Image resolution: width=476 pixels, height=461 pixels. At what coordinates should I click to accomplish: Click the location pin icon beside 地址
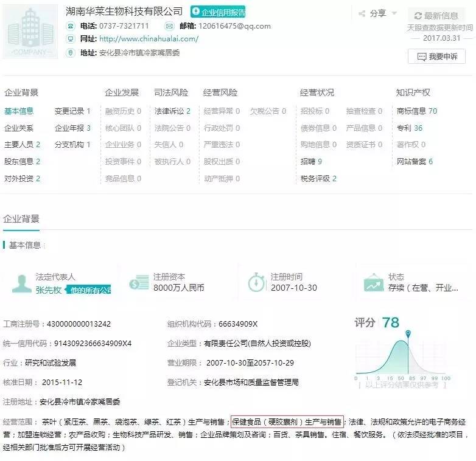point(71,53)
